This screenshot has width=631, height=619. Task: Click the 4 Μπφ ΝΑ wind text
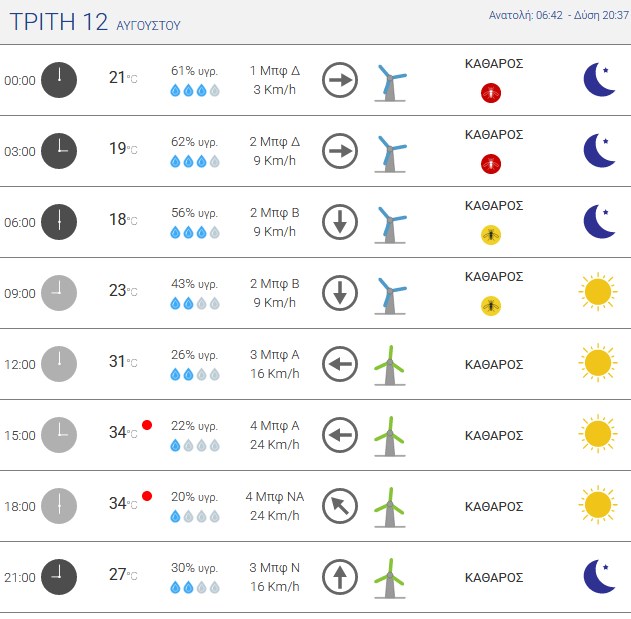click(274, 497)
